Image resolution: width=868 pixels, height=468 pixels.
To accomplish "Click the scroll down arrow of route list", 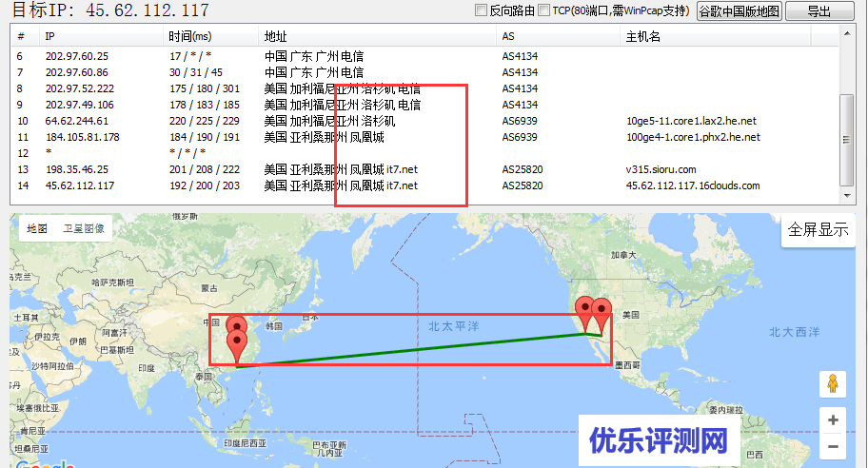I will [x=847, y=196].
